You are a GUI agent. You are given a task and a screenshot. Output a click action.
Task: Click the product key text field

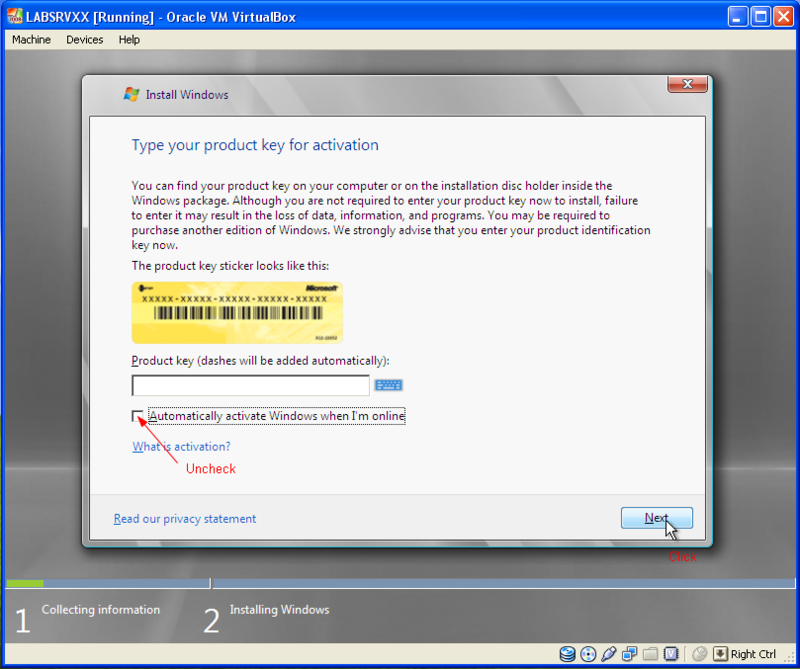coord(251,385)
